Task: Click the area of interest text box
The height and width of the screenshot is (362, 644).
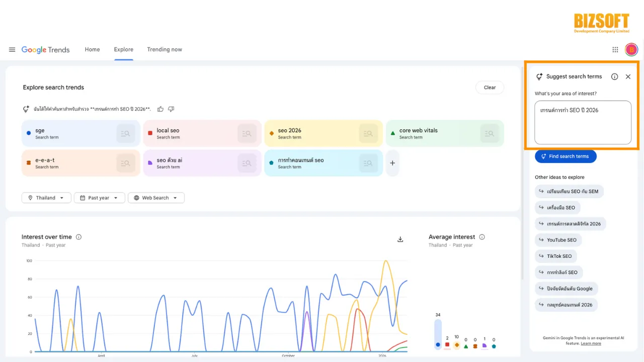Action: point(582,122)
